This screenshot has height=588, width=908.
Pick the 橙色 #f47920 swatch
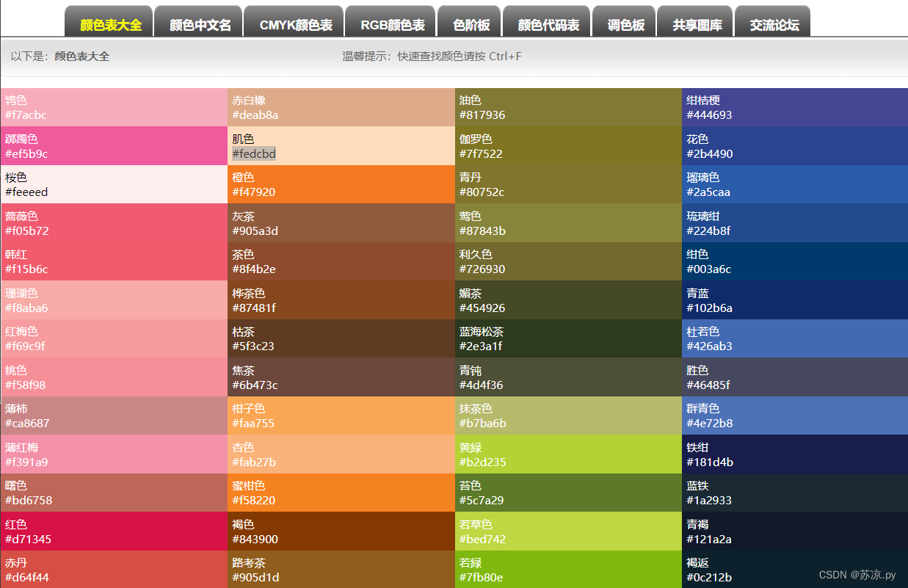pos(341,184)
